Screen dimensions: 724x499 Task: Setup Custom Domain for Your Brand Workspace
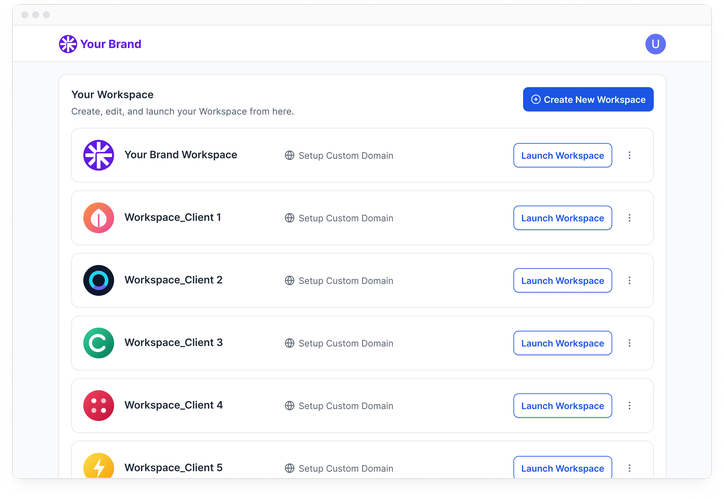[346, 156]
